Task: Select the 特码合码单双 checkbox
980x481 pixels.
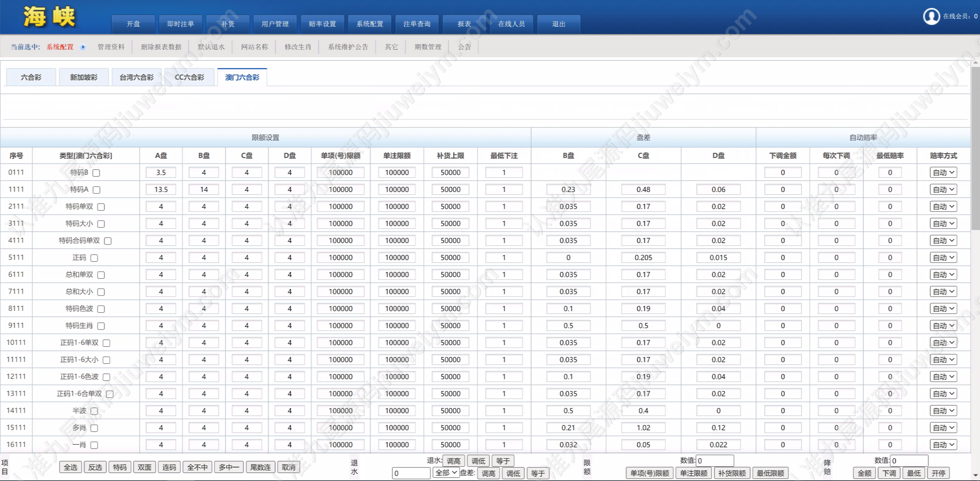Action: pyautogui.click(x=108, y=241)
